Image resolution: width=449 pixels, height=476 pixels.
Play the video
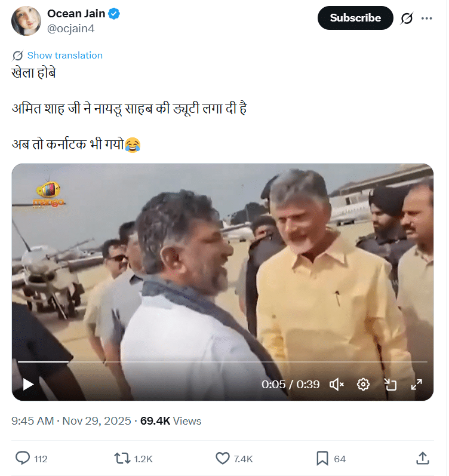tap(28, 384)
